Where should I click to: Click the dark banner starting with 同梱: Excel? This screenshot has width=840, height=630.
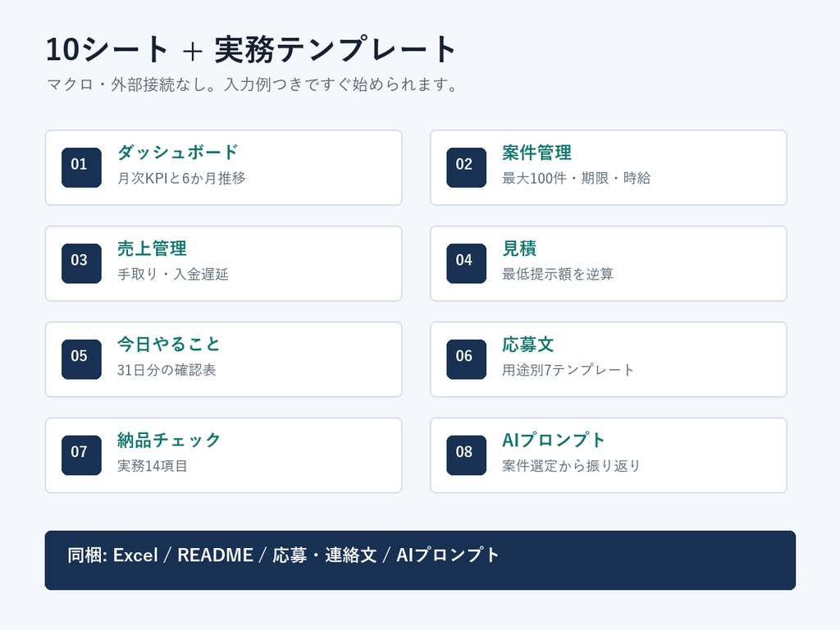[x=420, y=560]
